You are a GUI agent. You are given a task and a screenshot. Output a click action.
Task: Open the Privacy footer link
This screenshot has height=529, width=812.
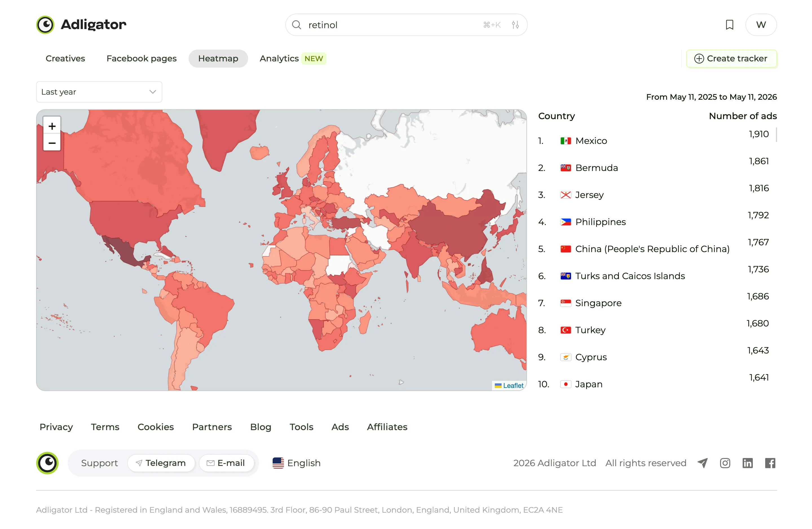point(56,427)
